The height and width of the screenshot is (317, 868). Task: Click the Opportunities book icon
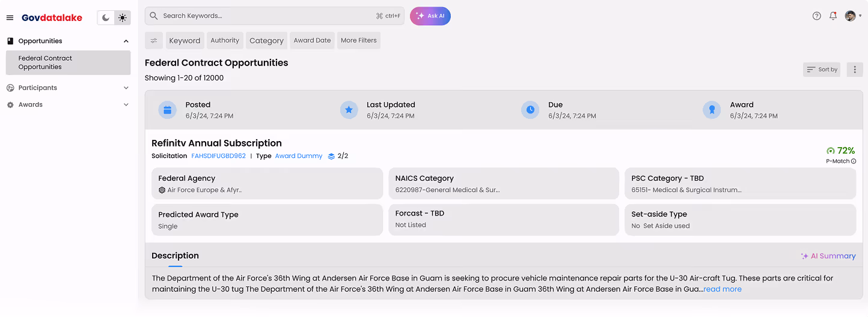[10, 41]
